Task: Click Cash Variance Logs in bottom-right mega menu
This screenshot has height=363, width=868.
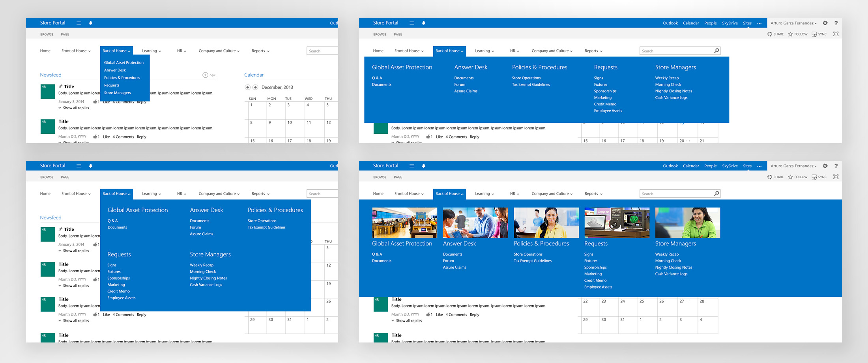Action: (672, 274)
